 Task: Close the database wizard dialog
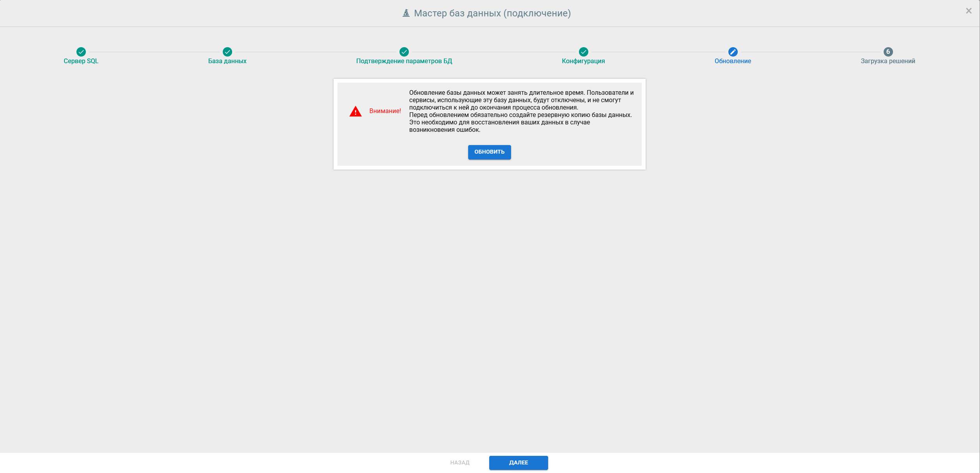click(969, 11)
